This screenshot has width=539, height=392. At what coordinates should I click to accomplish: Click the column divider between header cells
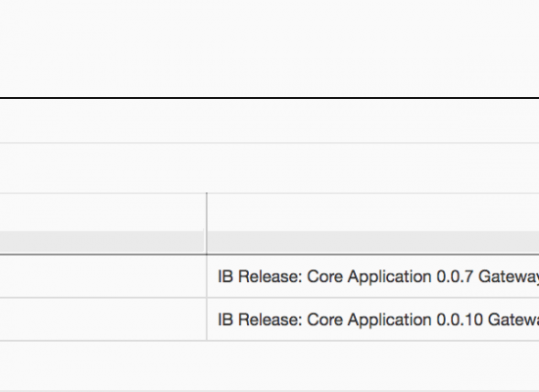[206, 223]
